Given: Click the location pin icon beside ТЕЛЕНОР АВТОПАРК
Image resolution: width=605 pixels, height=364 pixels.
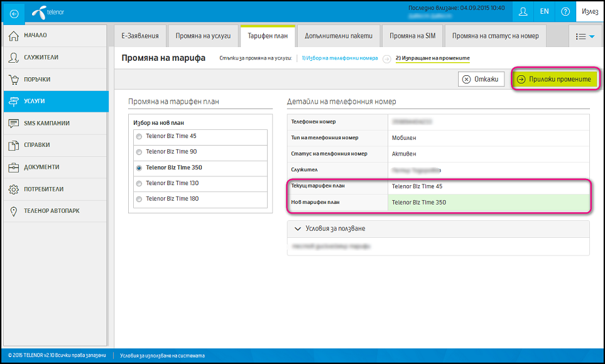Looking at the screenshot, I should 13,211.
